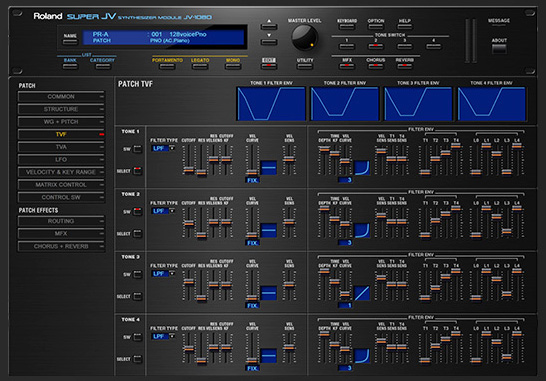Show the on-screen KEYBOARD
The image size is (546, 381).
tap(347, 26)
